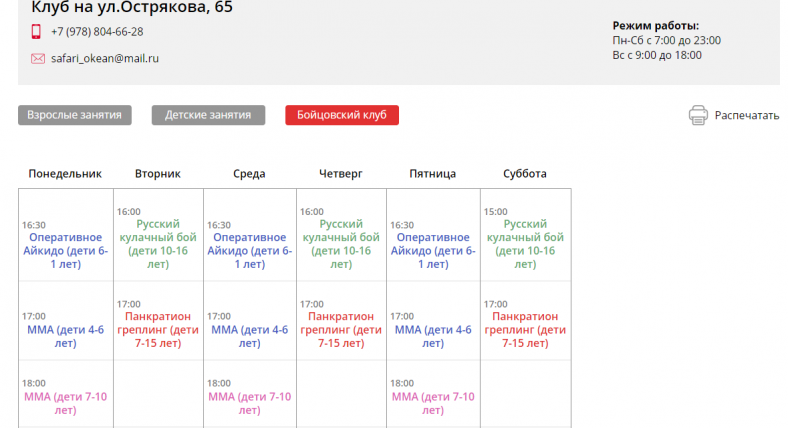Click the Понедельник column header
This screenshot has width=788, height=428.
point(65,173)
